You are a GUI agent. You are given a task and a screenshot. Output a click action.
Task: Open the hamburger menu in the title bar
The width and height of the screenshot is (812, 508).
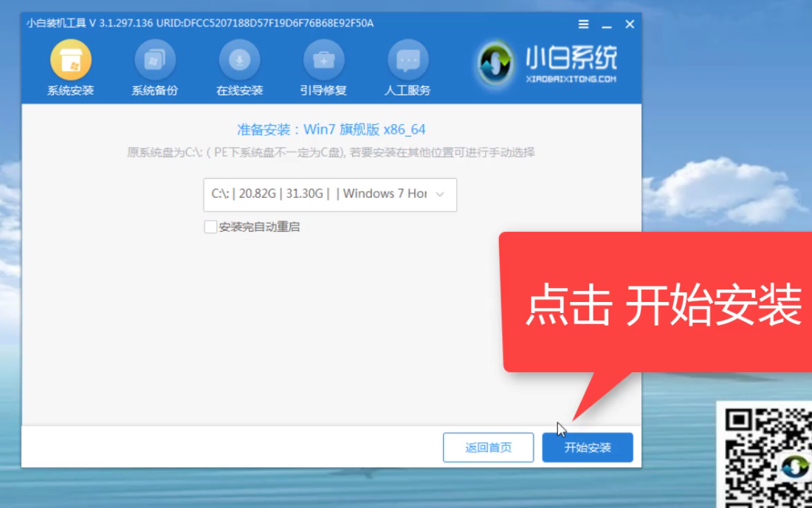pos(583,24)
